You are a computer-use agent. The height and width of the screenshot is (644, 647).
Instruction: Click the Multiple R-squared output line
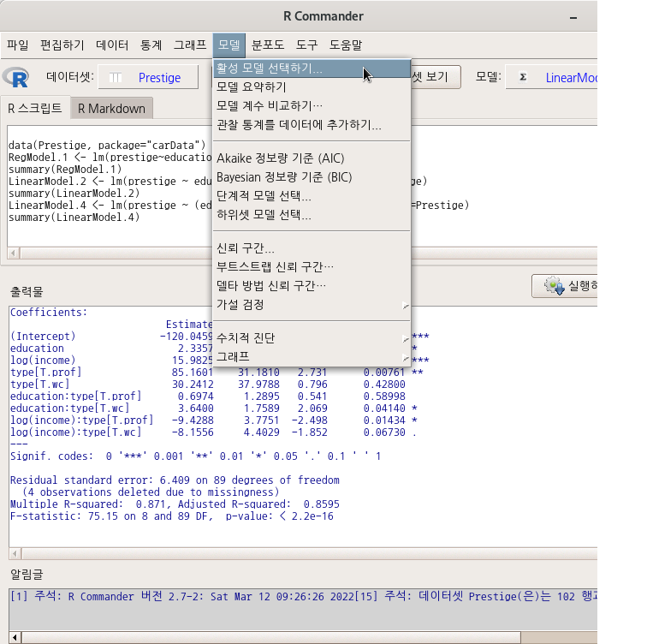175,504
